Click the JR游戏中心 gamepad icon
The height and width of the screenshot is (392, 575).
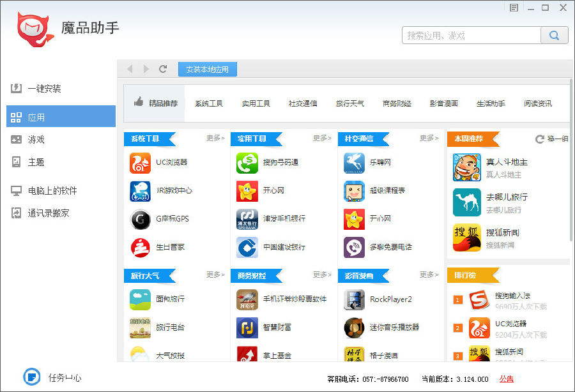[140, 192]
